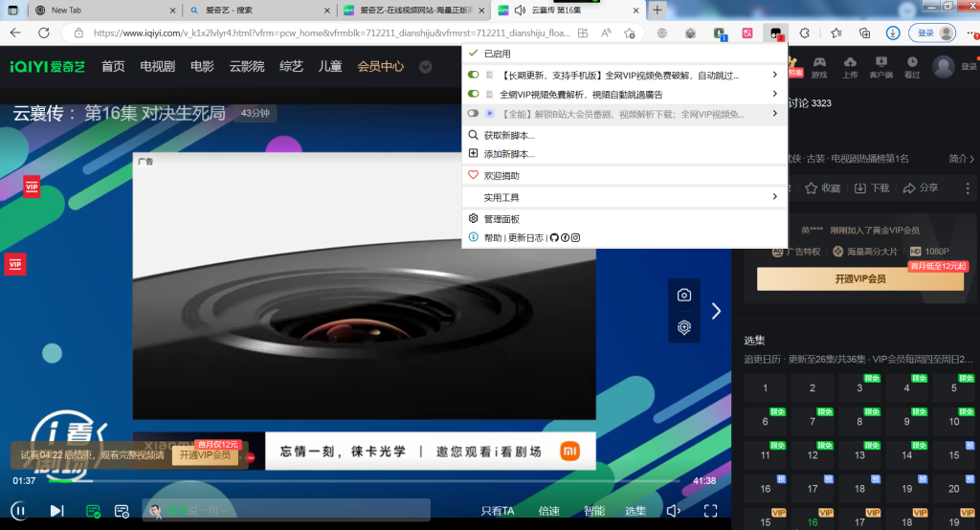Click the danmaku comment input field

point(286,511)
